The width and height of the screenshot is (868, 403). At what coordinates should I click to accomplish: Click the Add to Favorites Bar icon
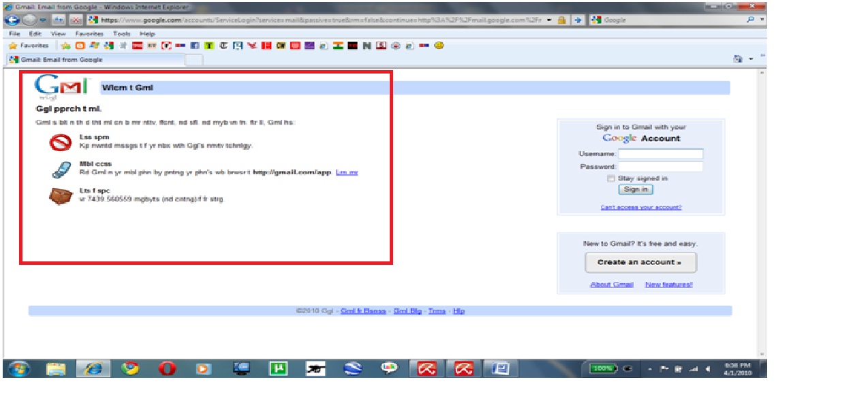click(x=66, y=46)
